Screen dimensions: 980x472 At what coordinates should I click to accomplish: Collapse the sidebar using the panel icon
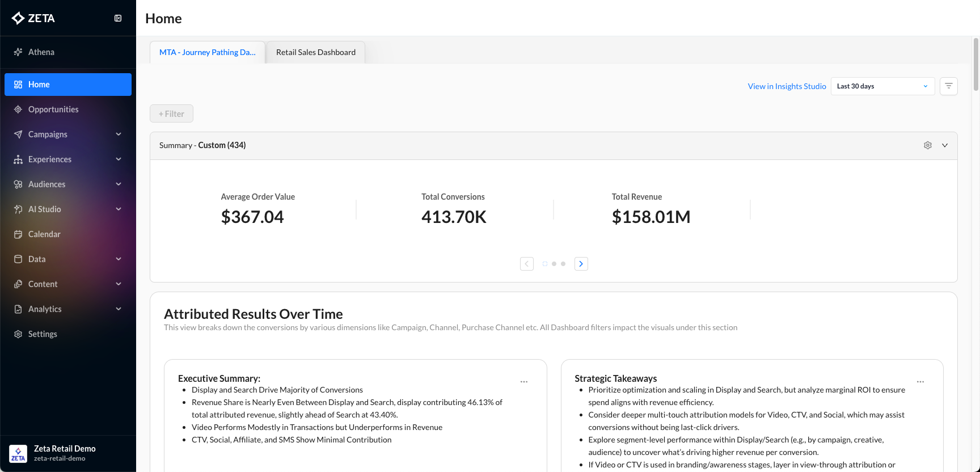pos(118,18)
